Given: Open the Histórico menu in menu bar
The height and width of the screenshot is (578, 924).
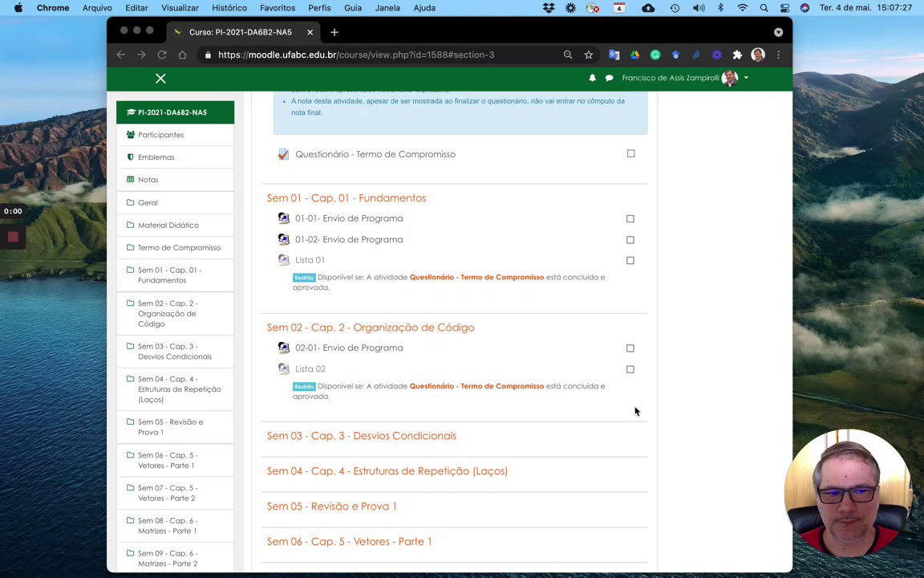Looking at the screenshot, I should point(229,8).
